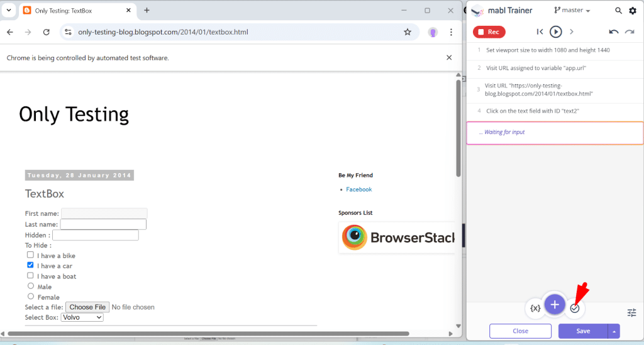Screen dimensions: 644x345
Task: Add a new step with plus button
Action: [555, 305]
